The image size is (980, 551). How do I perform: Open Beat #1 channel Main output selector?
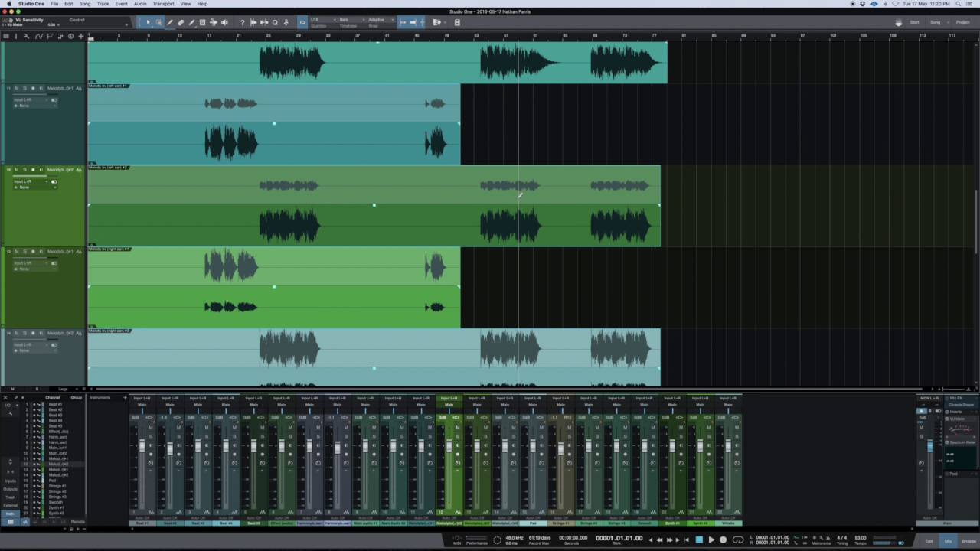(x=142, y=405)
